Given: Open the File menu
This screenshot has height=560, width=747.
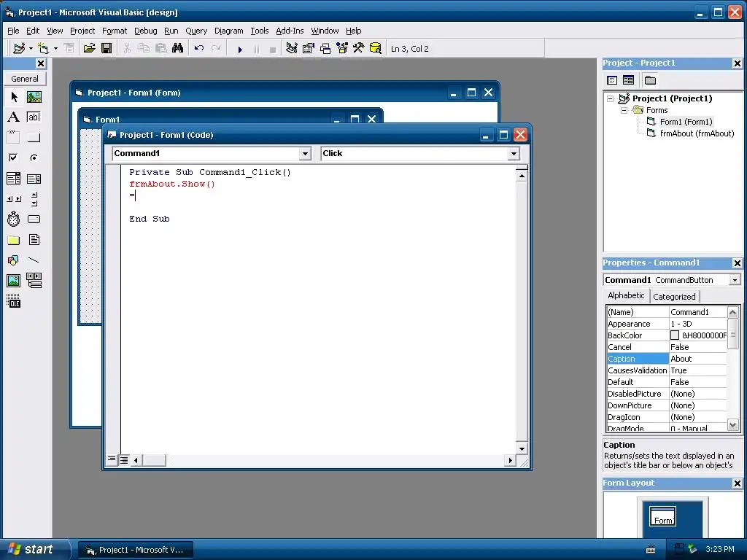Looking at the screenshot, I should 13,31.
